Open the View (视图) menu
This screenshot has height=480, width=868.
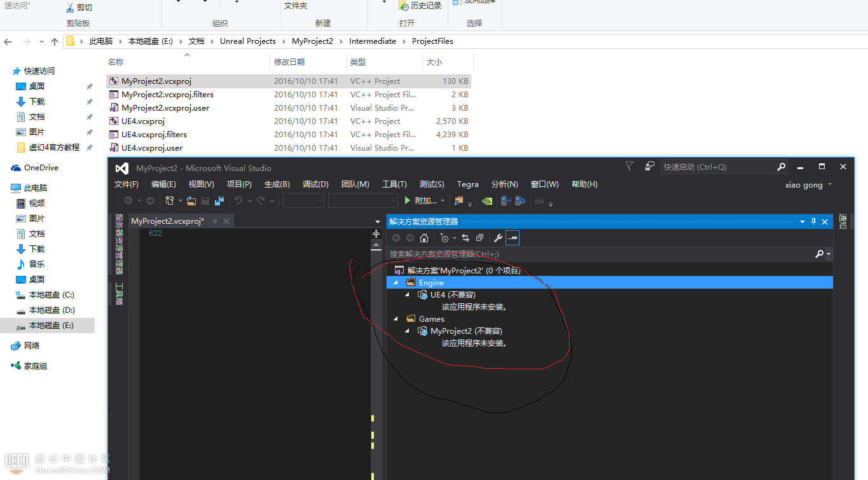pyautogui.click(x=202, y=184)
